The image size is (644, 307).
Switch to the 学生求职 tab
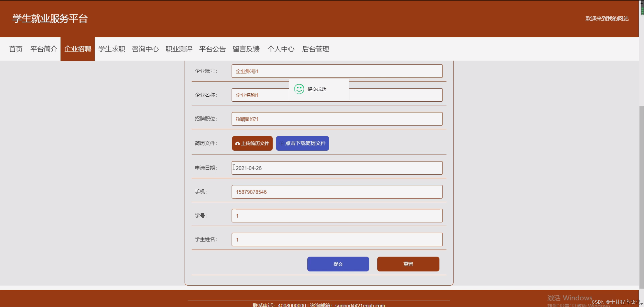(111, 49)
